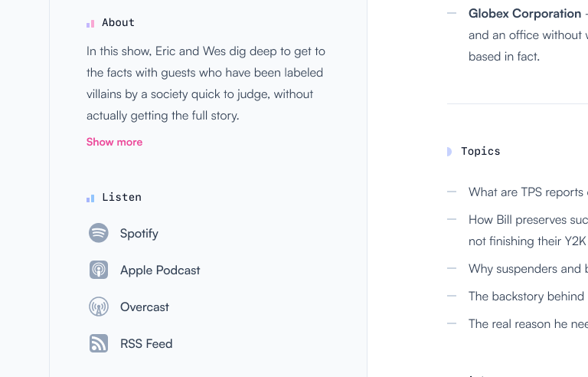Click the blue bars icon beside Listen
The height and width of the screenshot is (377, 588).
(x=90, y=198)
